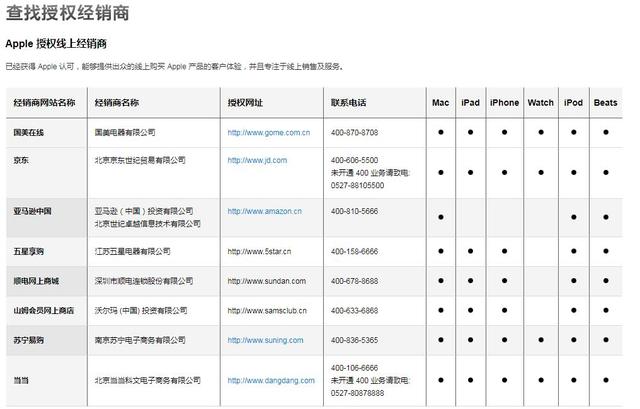The image size is (640, 409).
Task: Click Watch dot in 苏宁易购 row
Action: coord(541,340)
